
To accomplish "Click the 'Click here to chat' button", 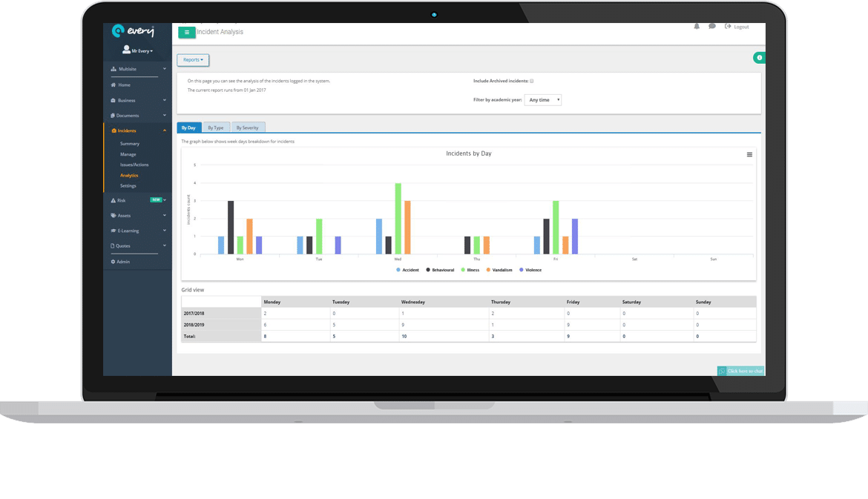I will 740,371.
